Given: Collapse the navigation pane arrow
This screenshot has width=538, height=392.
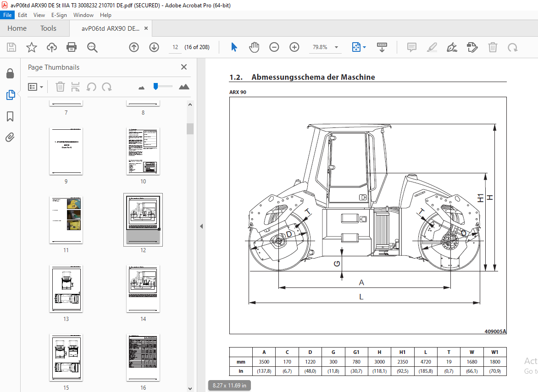Looking at the screenshot, I should coord(201,226).
